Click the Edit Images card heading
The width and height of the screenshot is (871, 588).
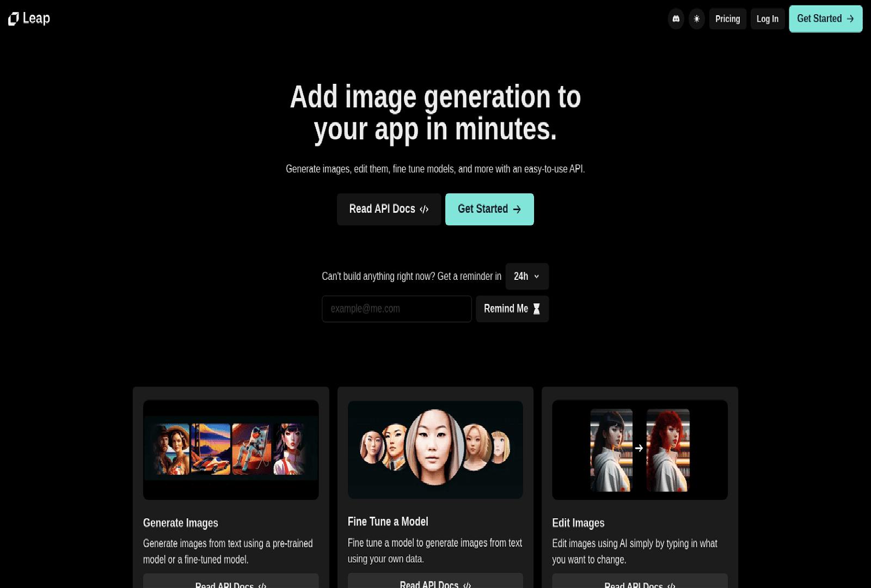tap(578, 523)
